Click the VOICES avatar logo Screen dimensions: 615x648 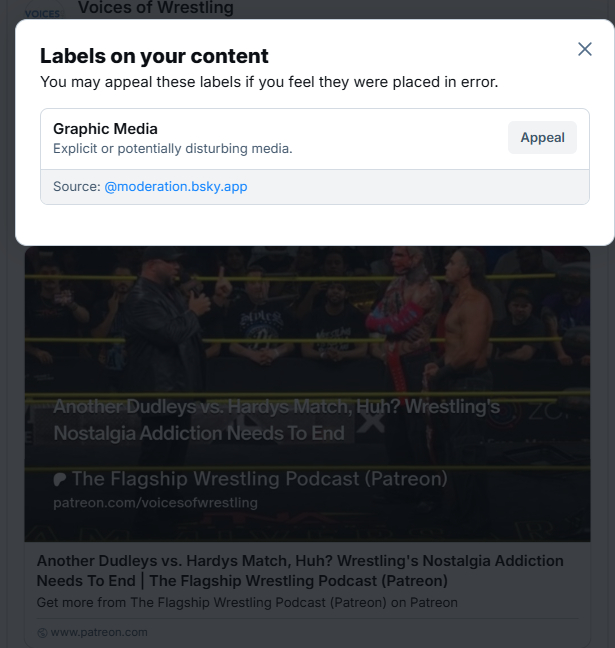coord(42,13)
